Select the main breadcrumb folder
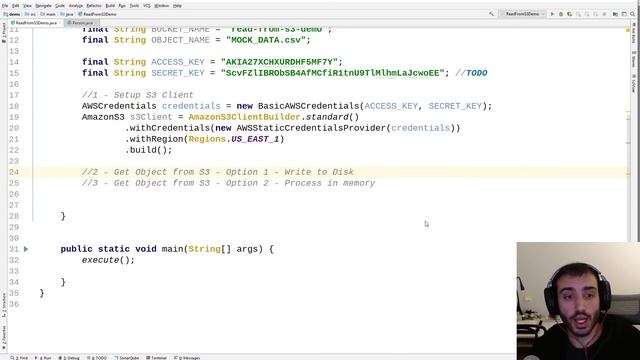The image size is (640, 360). click(x=48, y=14)
